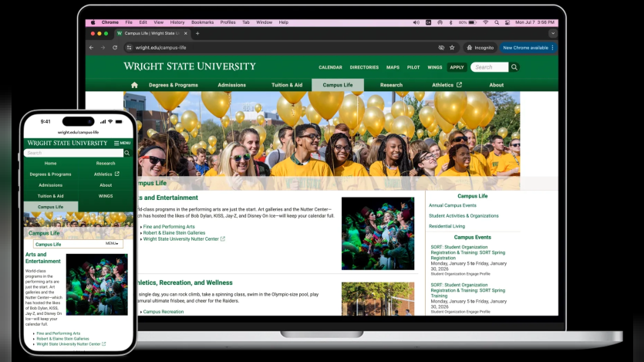Open Tuition & Aid in the laptop navigation
Screen dimensions: 644x362
[x=287, y=85]
